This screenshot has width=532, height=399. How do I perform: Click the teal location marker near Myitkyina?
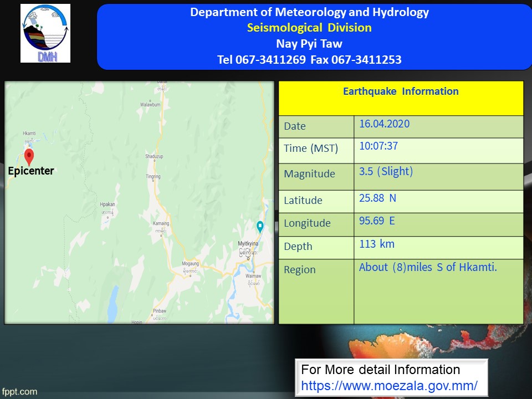click(x=260, y=227)
